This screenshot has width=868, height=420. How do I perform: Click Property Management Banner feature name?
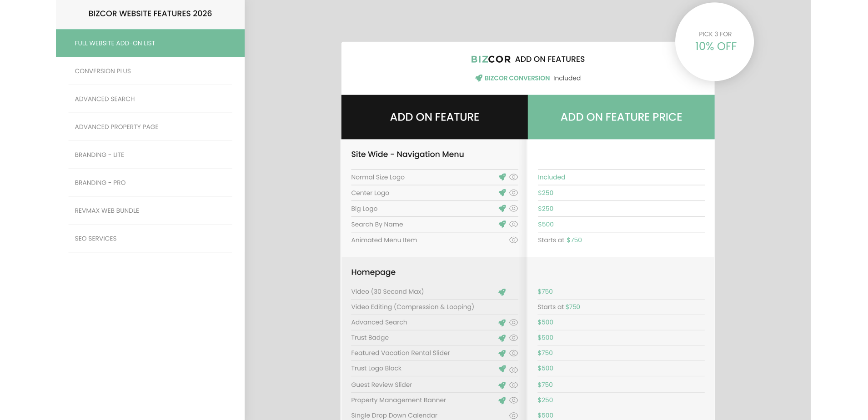point(399,400)
